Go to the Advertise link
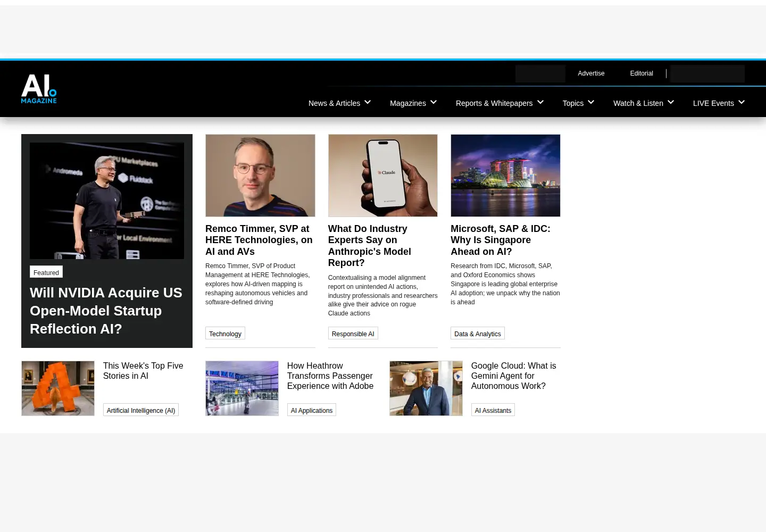This screenshot has height=532, width=766. coord(591,73)
